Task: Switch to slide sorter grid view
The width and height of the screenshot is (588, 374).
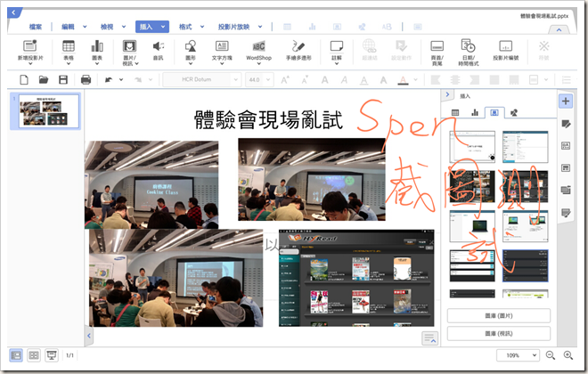Action: (34, 355)
